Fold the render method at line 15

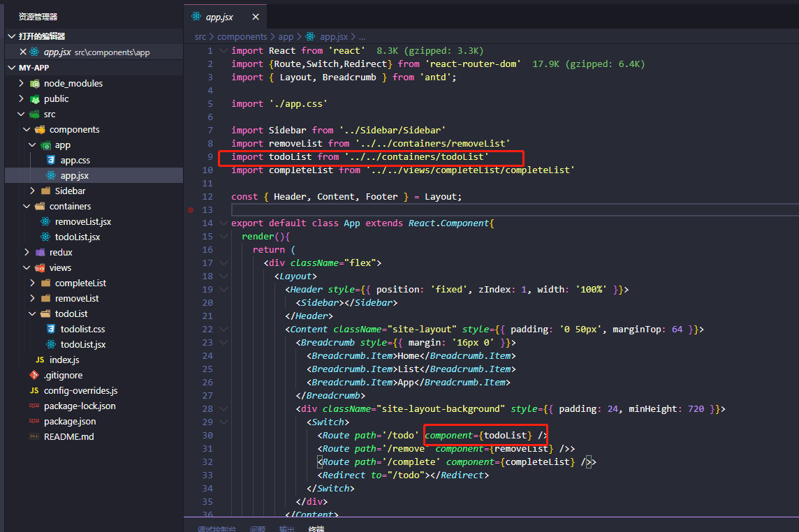pos(223,237)
